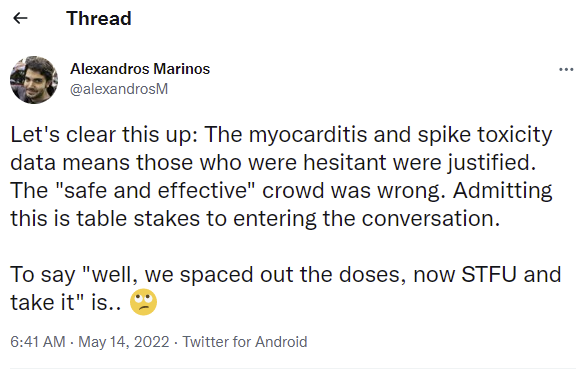This screenshot has width=587, height=376.
Task: Open the three-dot more options menu
Action: pos(566,69)
